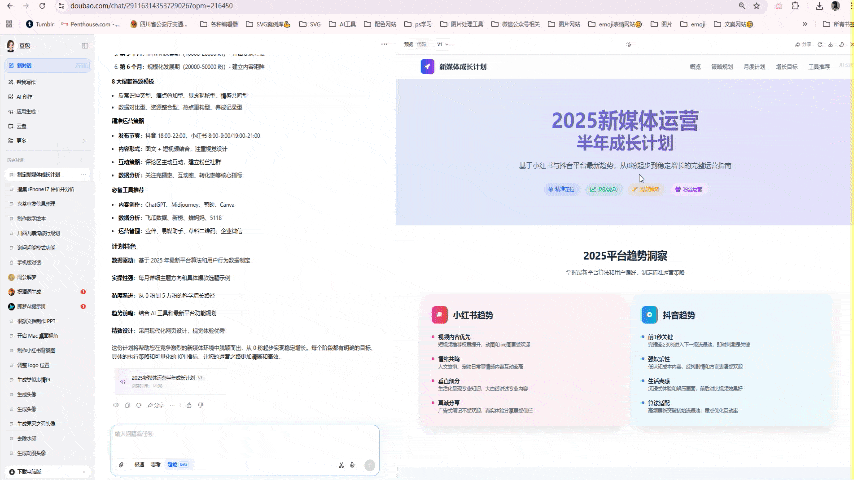Open chat header three-dot menu
Image resolution: width=854 pixels, height=480 pixels.
click(385, 44)
